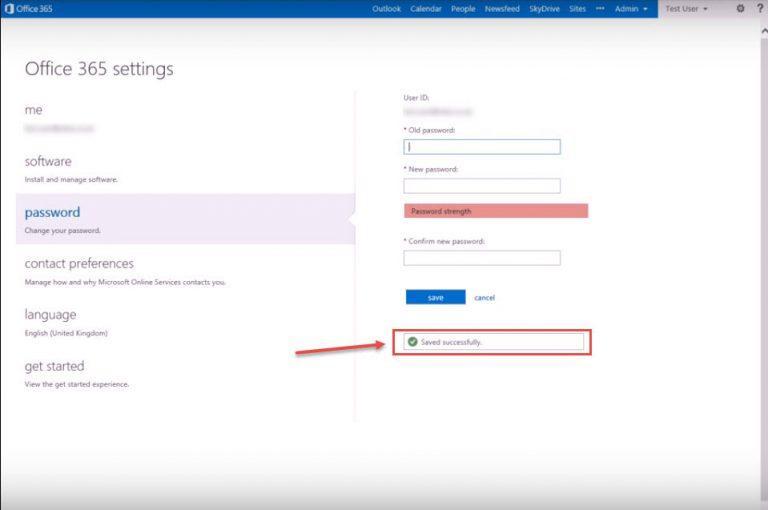Navigate to SkyDrive
This screenshot has width=768, height=510.
tap(544, 8)
